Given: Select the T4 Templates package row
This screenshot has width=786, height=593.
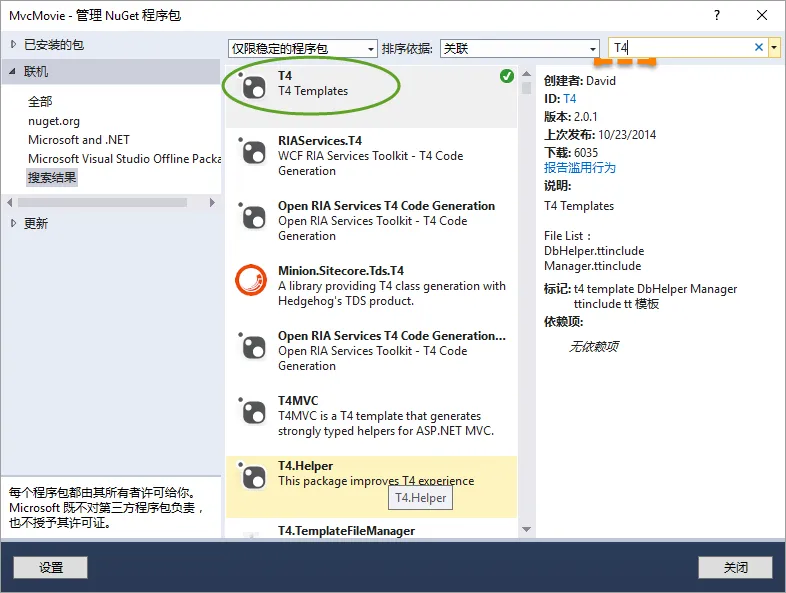Looking at the screenshot, I should click(371, 96).
